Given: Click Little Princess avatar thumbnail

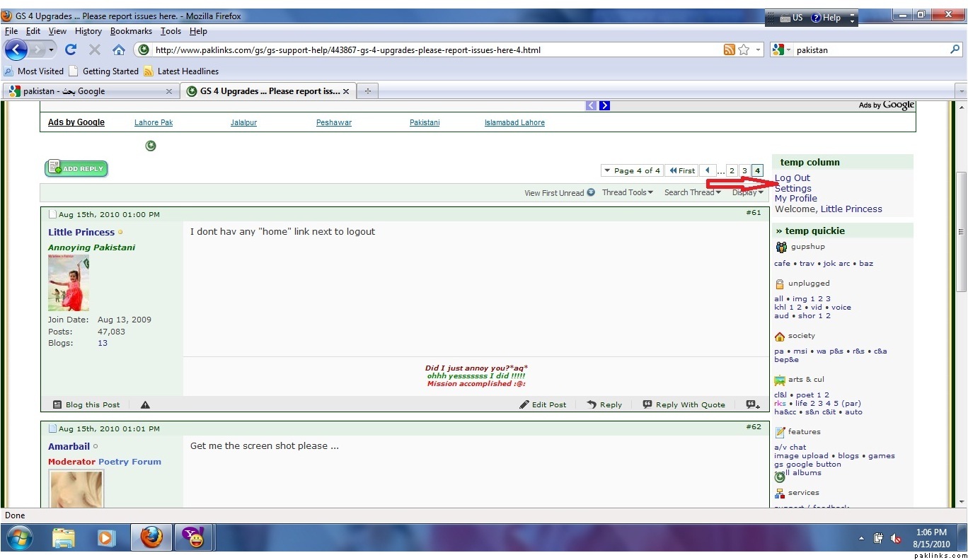Looking at the screenshot, I should (69, 283).
